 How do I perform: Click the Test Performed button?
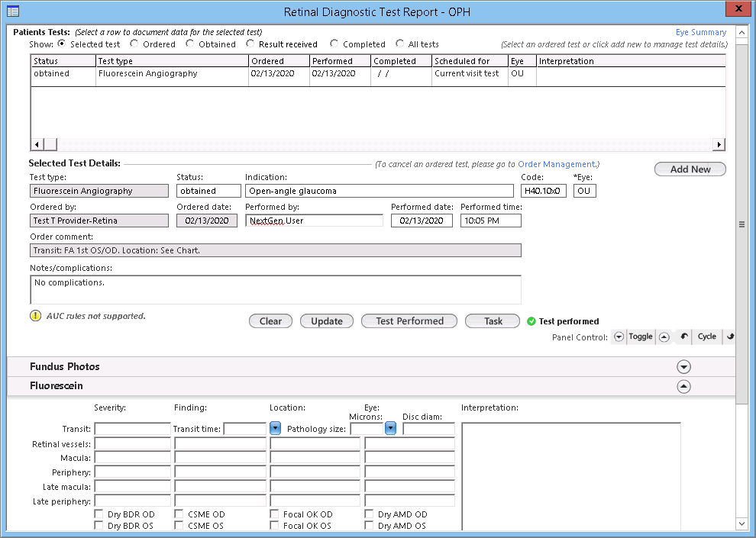click(x=409, y=321)
